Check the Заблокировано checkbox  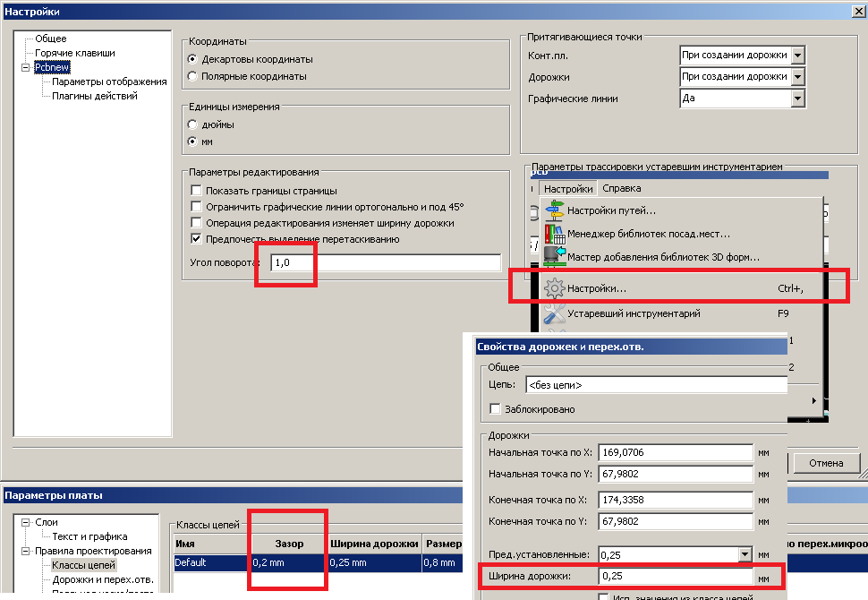(x=496, y=409)
